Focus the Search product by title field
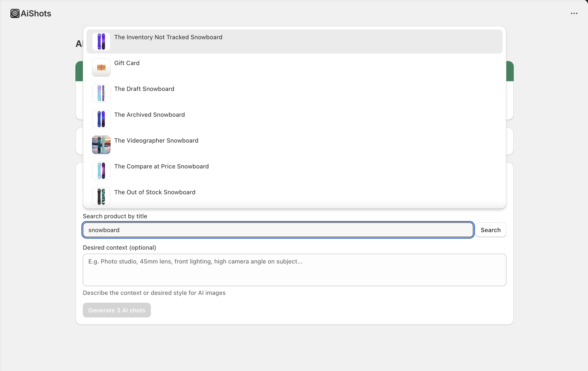The height and width of the screenshot is (371, 588). [x=278, y=230]
